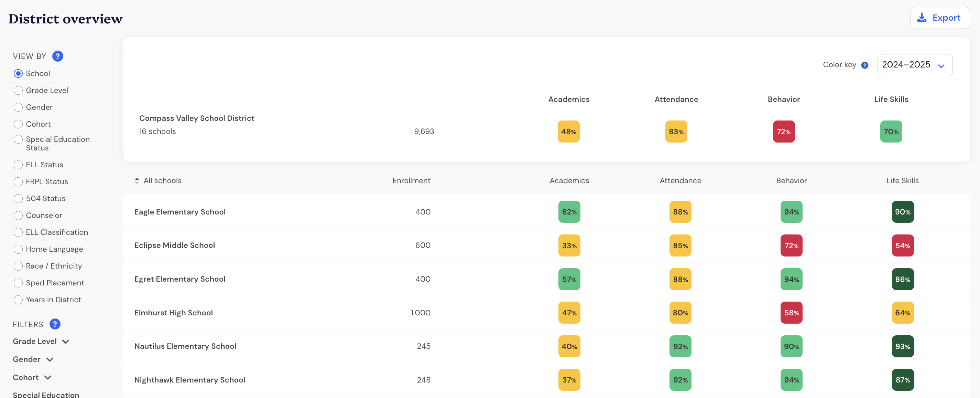980x398 pixels.
Task: Choose Race / Ethnicity view option
Action: [x=18, y=266]
